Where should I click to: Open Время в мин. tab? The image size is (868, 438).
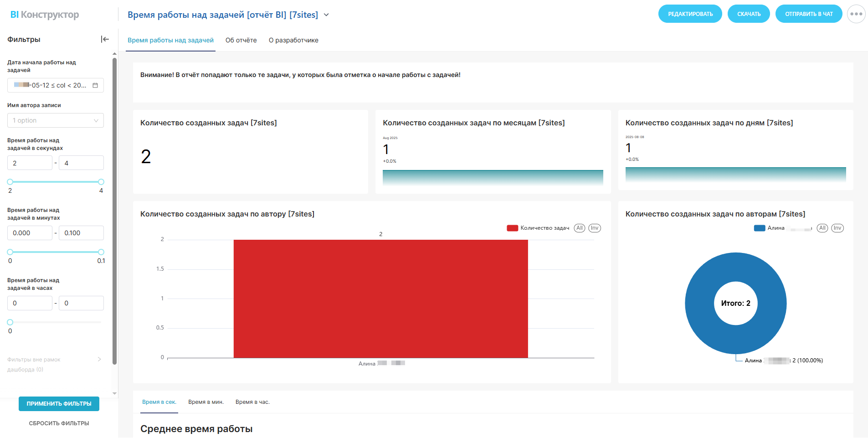[205, 402]
